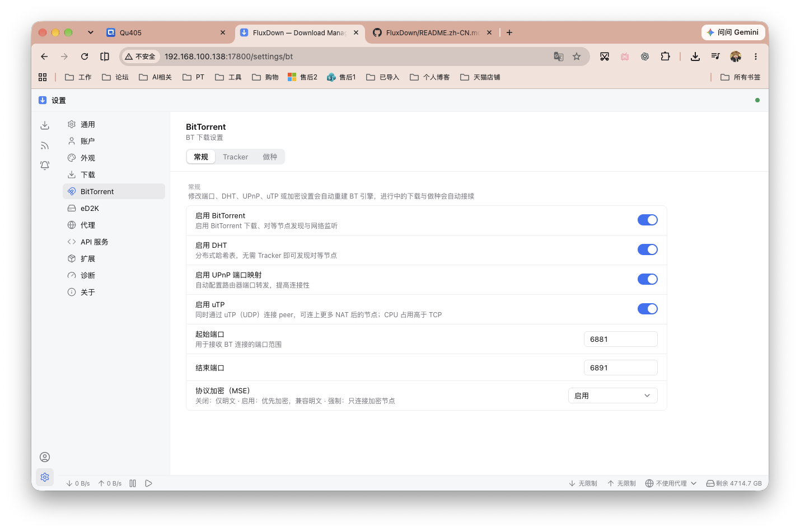Image resolution: width=800 pixels, height=532 pixels.
Task: Open the 天猫店铺 bookmark folder
Action: click(x=480, y=77)
